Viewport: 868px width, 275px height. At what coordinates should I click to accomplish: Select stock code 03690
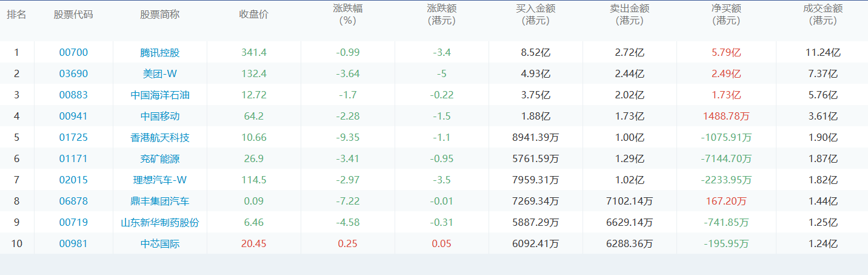(x=73, y=74)
